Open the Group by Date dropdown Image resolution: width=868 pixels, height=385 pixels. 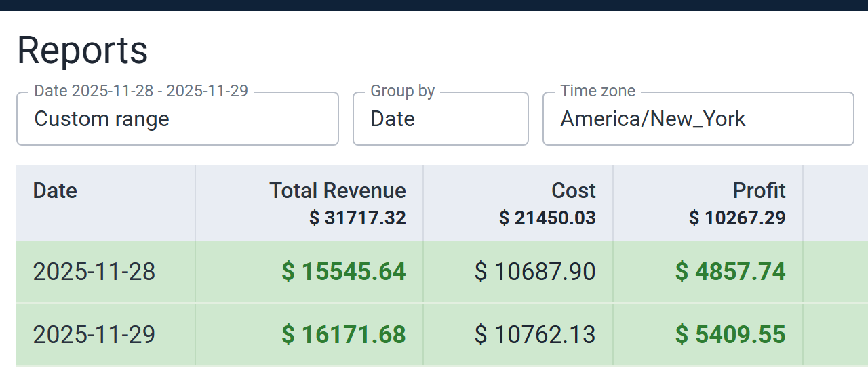(x=441, y=119)
